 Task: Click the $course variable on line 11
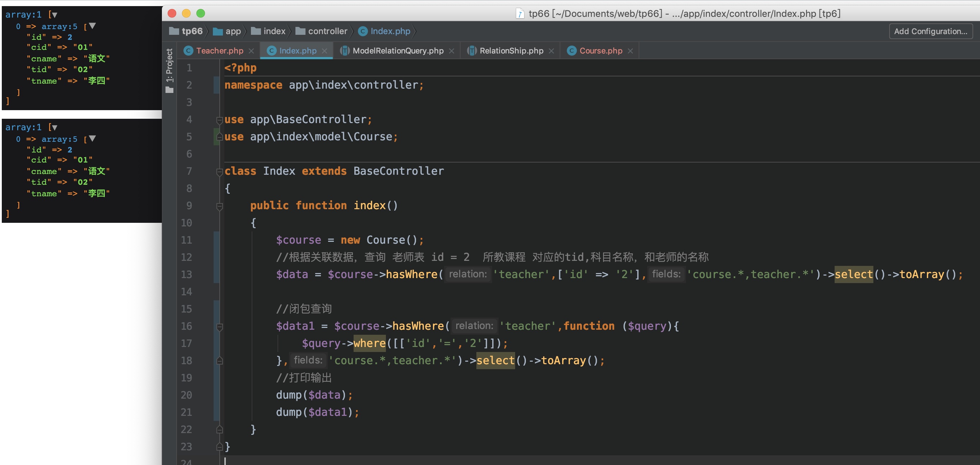coord(299,240)
